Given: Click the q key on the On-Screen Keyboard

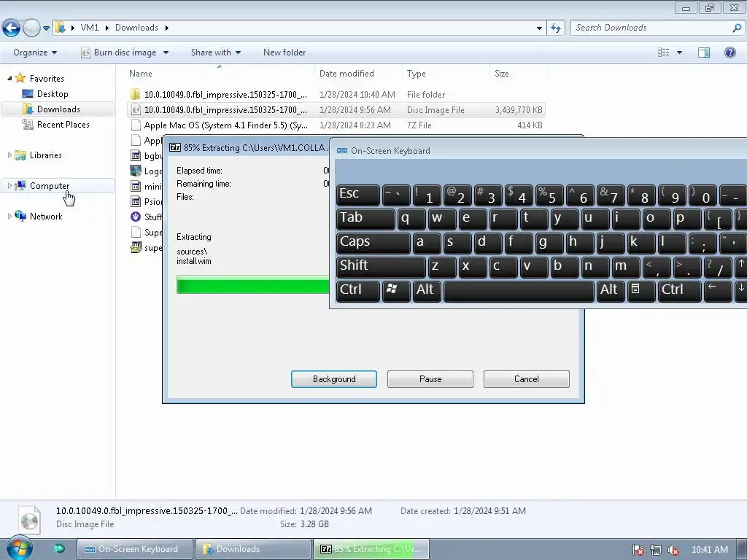Looking at the screenshot, I should [x=411, y=219].
